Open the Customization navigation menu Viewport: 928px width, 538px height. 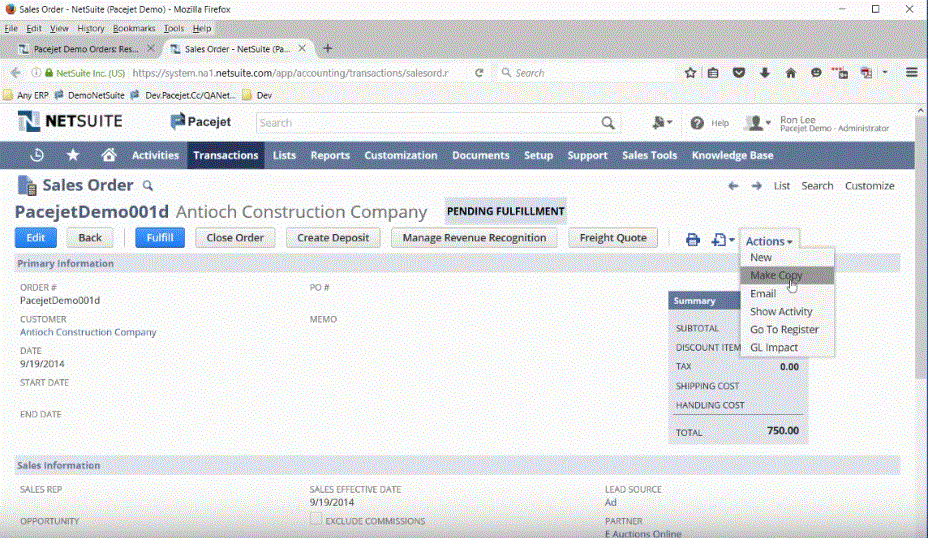click(x=401, y=155)
